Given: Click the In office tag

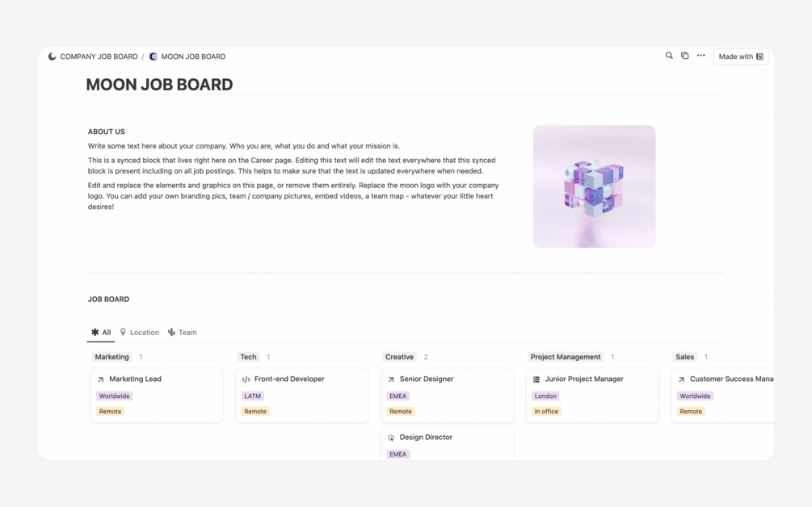Looking at the screenshot, I should (x=546, y=412).
